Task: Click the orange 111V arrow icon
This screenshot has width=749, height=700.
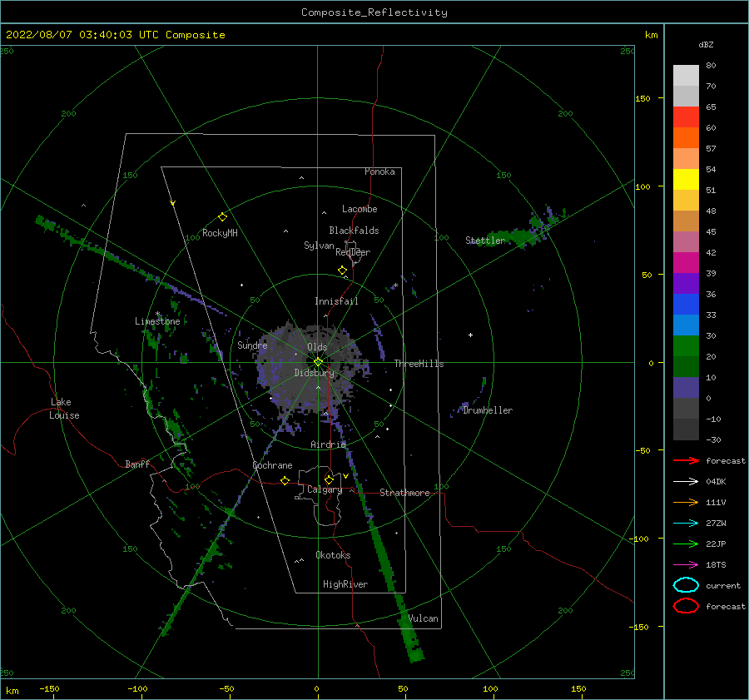Action: coord(686,502)
